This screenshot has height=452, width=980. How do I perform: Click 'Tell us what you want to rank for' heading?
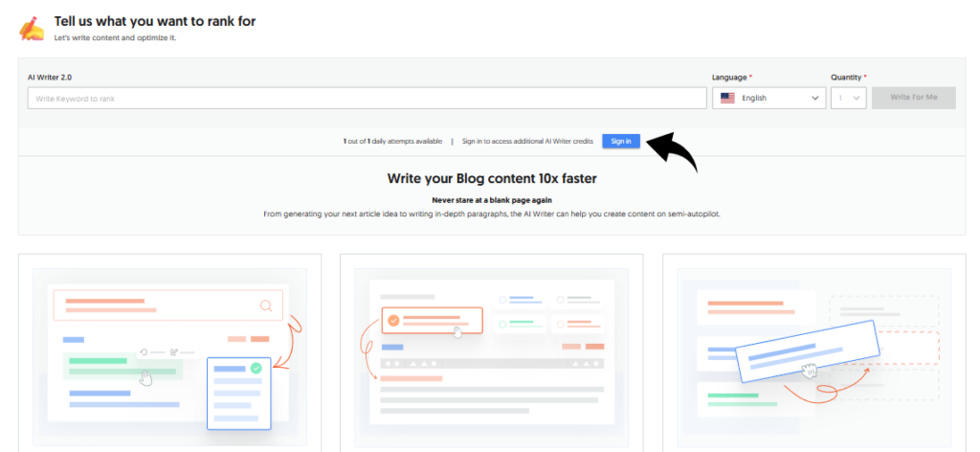[155, 21]
